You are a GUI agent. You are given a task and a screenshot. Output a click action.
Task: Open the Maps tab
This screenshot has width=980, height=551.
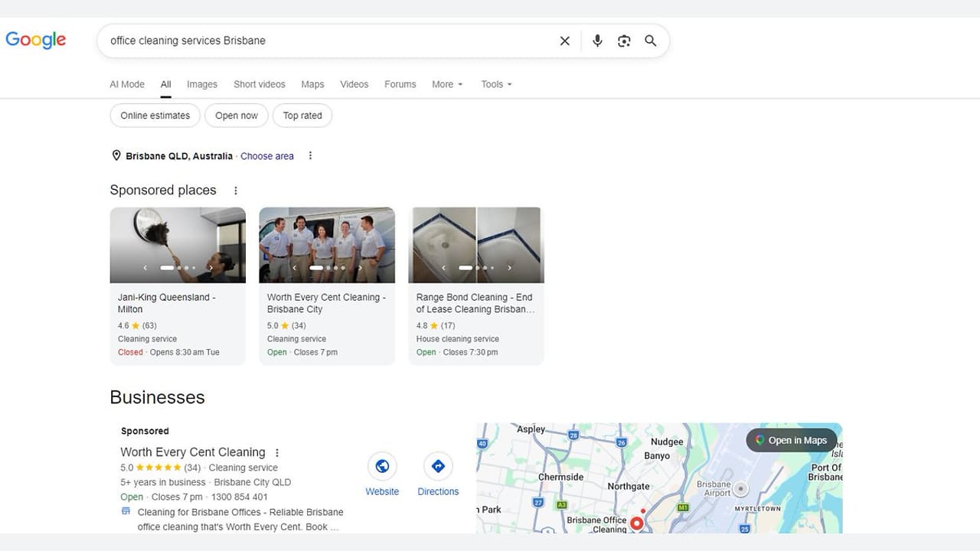tap(312, 84)
